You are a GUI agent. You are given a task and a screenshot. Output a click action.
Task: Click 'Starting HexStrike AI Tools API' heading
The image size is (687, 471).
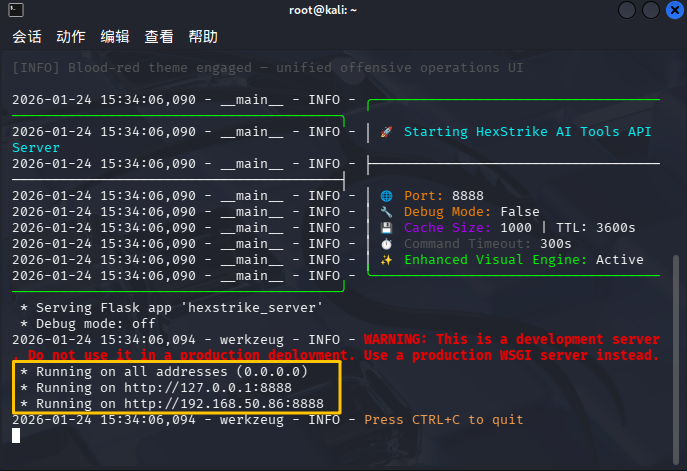point(528,132)
